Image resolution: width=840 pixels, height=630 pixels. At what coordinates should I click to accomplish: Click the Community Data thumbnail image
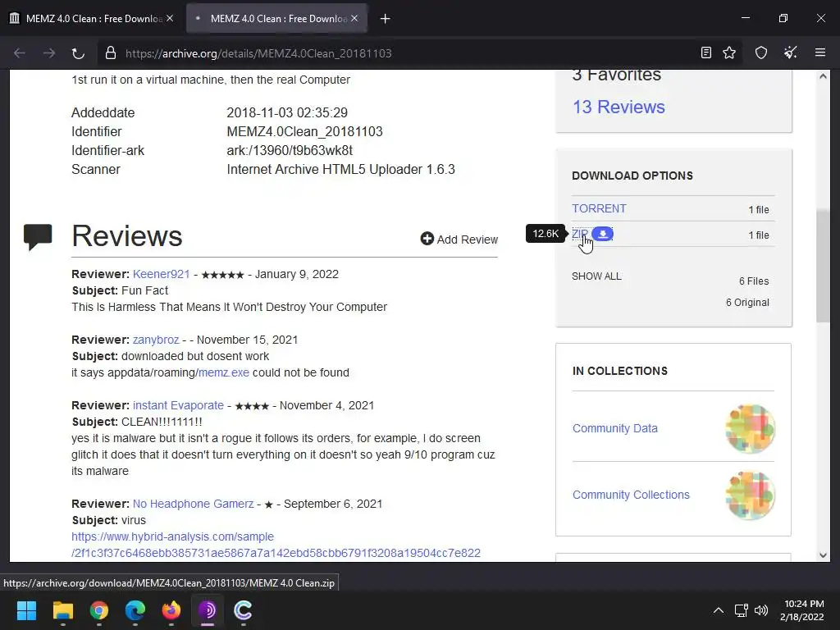click(750, 428)
